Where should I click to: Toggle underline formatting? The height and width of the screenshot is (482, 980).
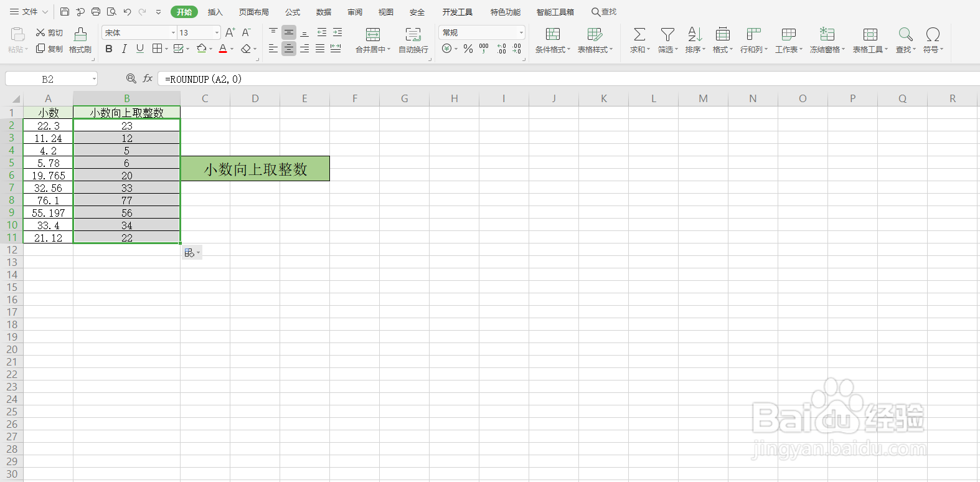[140, 49]
